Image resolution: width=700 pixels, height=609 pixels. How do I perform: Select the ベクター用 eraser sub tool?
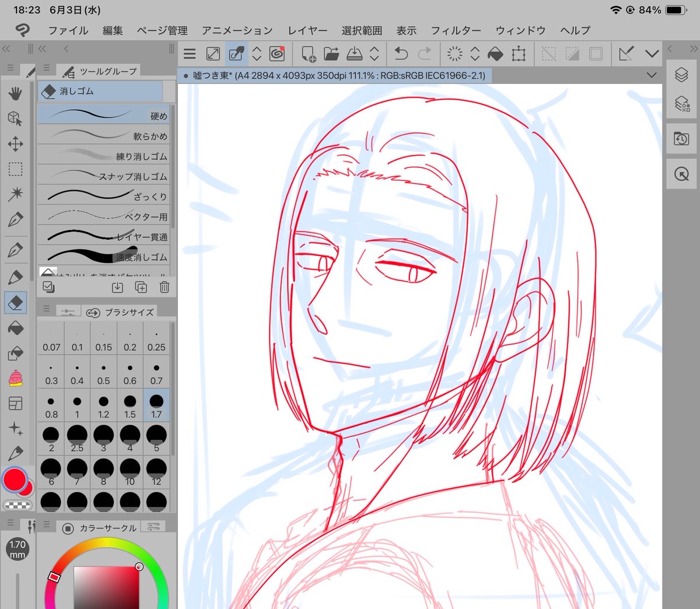(x=104, y=216)
